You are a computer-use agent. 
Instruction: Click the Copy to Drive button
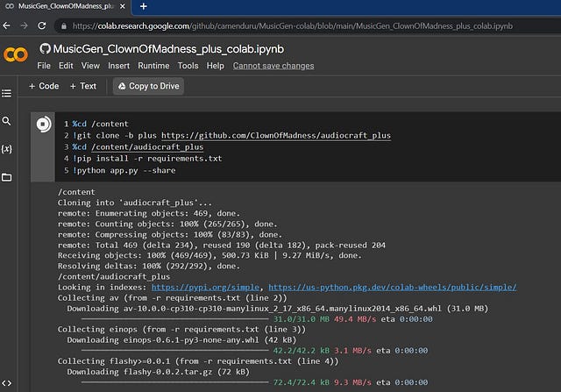(148, 86)
